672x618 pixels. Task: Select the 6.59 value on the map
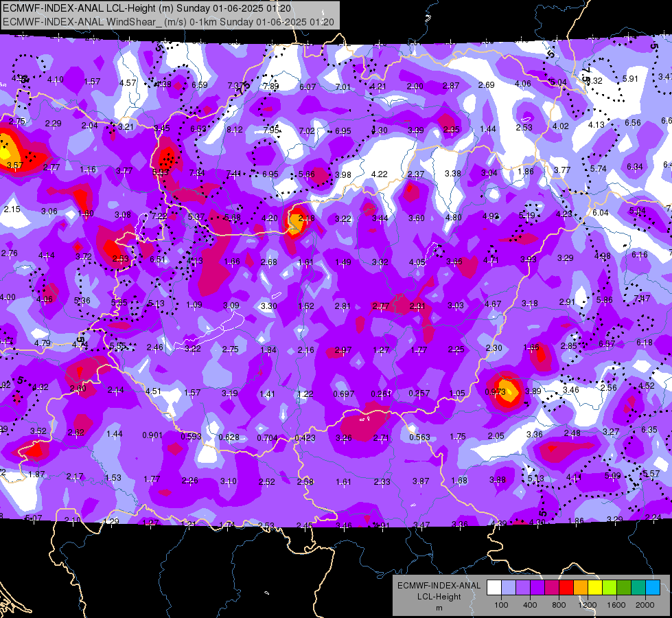[x=199, y=85]
